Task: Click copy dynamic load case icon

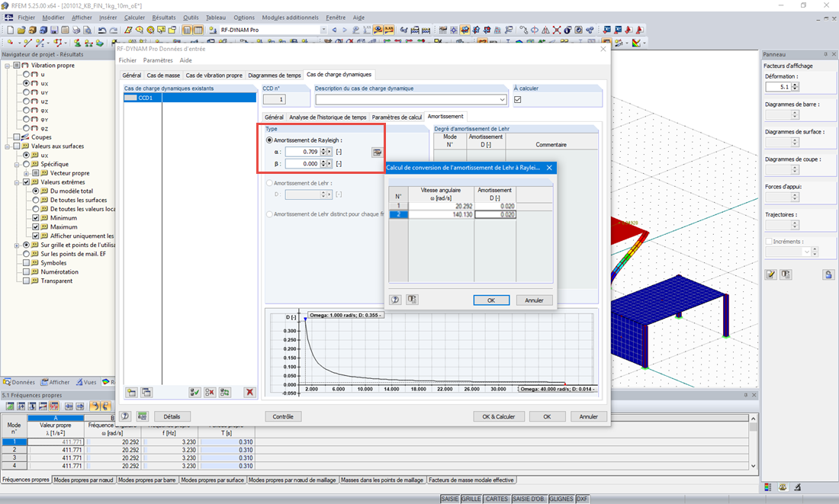Action: (146, 392)
